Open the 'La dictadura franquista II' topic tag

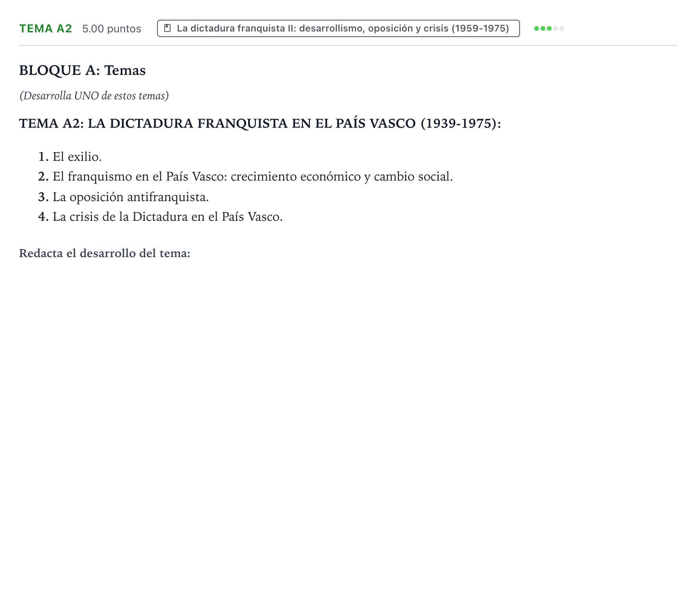[338, 28]
